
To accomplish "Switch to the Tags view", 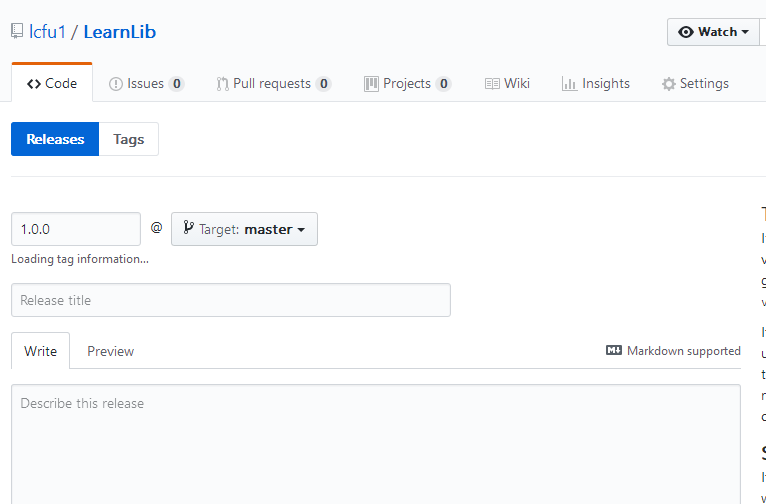I will [128, 139].
